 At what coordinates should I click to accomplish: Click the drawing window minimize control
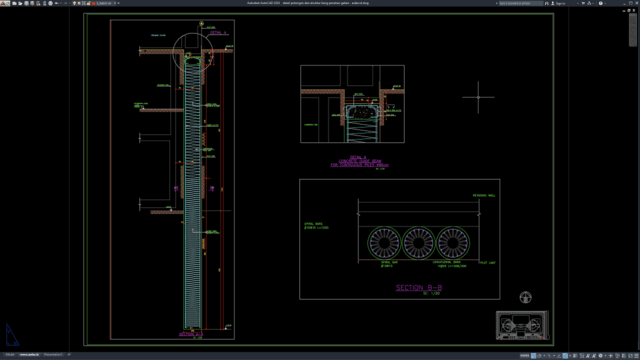(624, 11)
